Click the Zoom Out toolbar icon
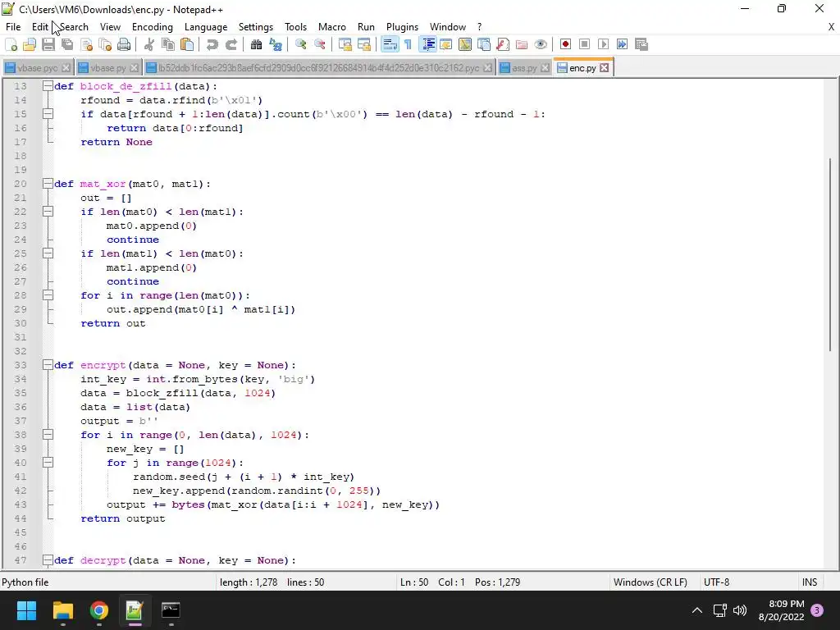This screenshot has width=840, height=630. coord(320,44)
